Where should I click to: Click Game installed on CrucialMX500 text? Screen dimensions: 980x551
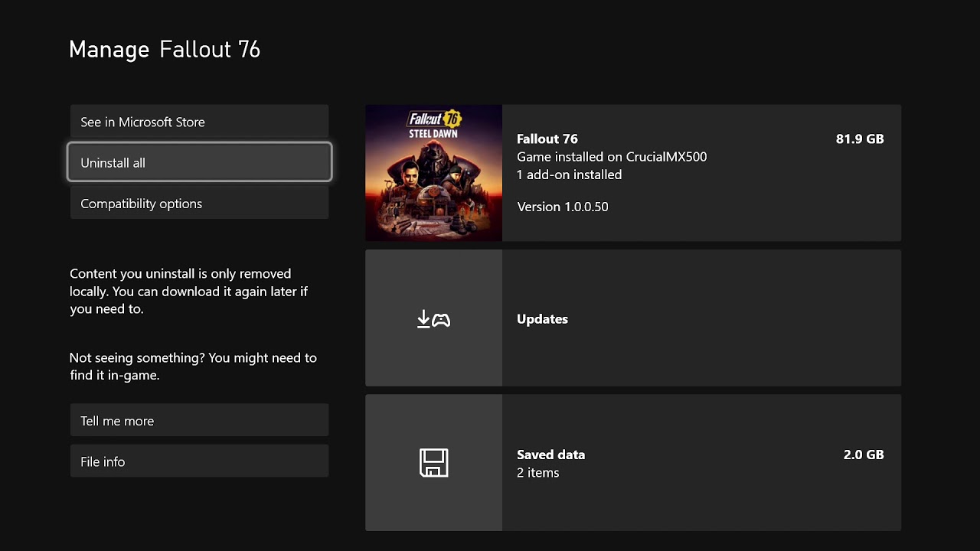pyautogui.click(x=612, y=157)
